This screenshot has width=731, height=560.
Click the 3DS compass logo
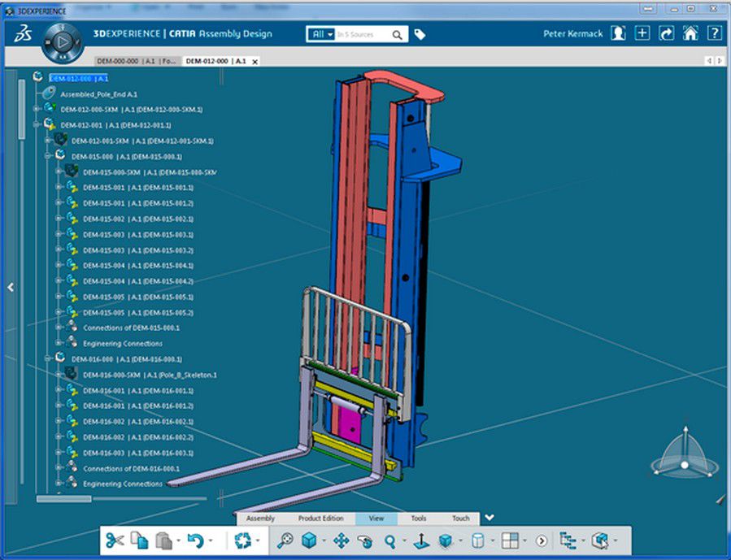[x=23, y=33]
